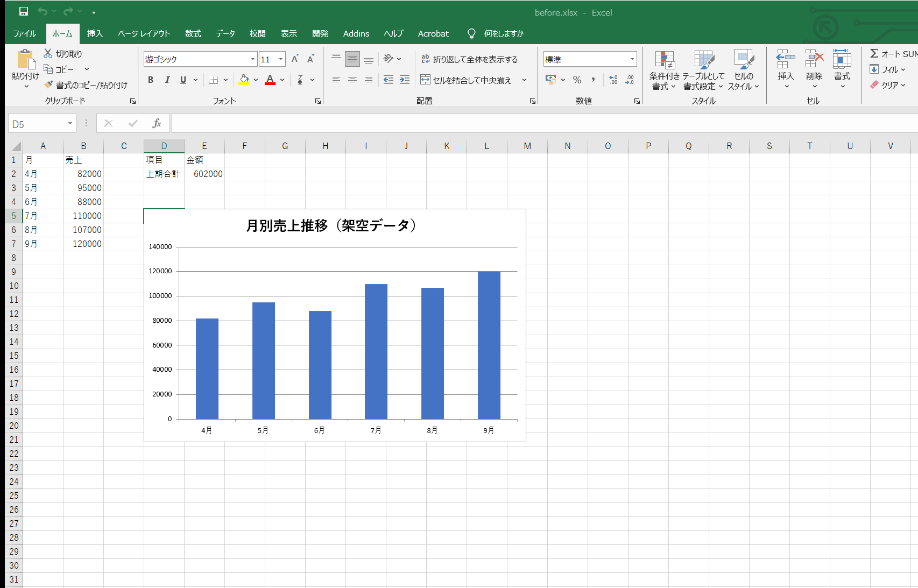Image resolution: width=918 pixels, height=588 pixels.
Task: Select the 9月 bar in the chart
Action: (489, 345)
